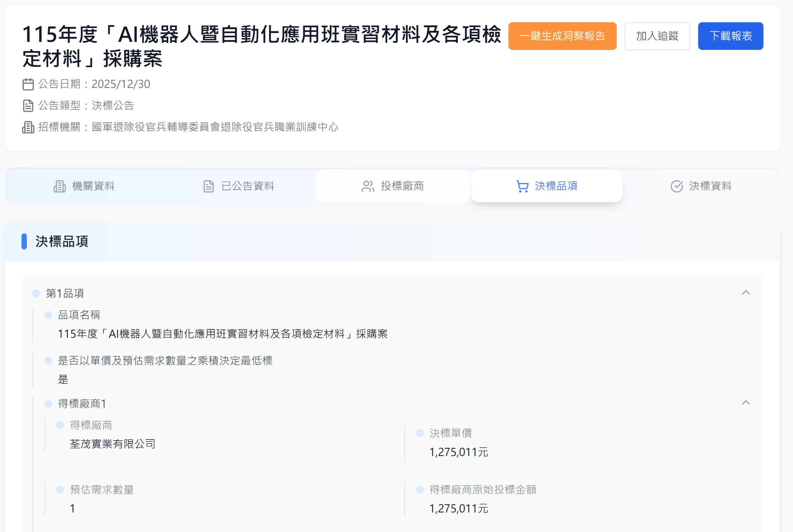
Task: Click the 加入追蹤 button
Action: tap(657, 36)
